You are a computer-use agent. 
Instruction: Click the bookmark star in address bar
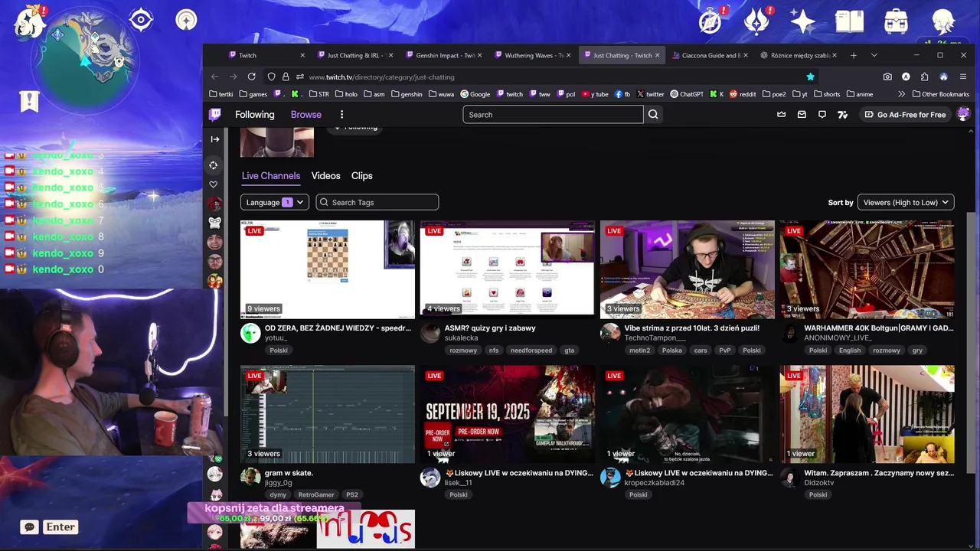coord(810,77)
